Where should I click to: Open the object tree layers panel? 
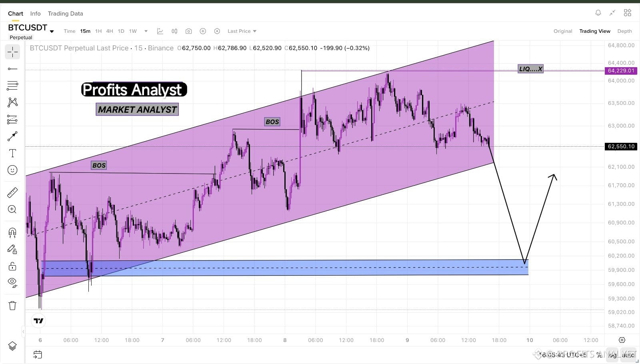coord(12,346)
